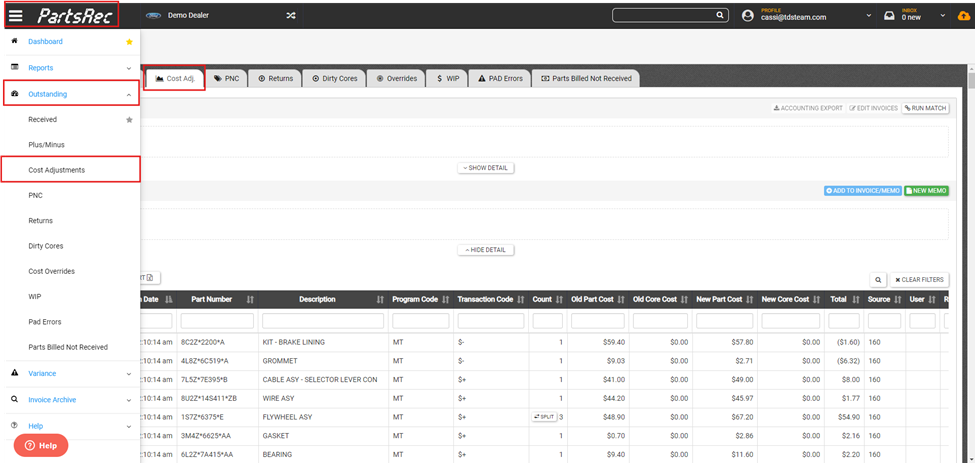Sort by Source column arrows
Screen dimensions: 975x463
coord(897,300)
